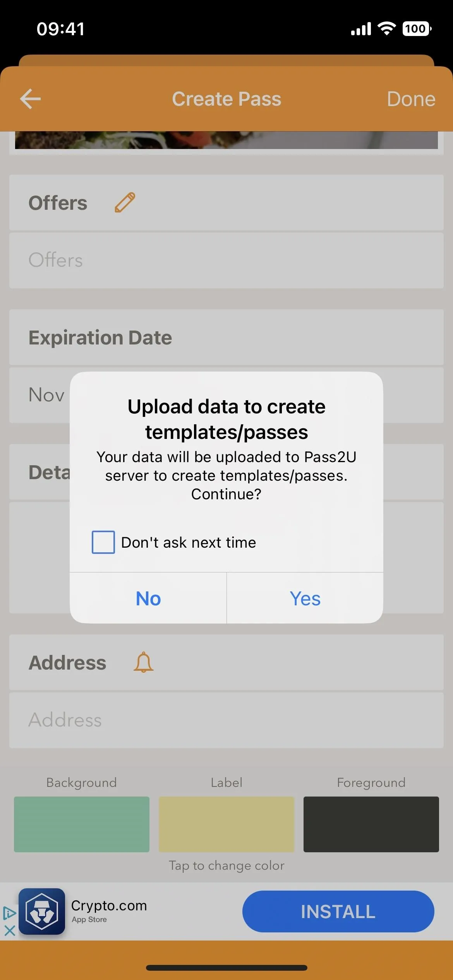Viewport: 453px width, 980px height.
Task: Tap the back arrow in header
Action: click(x=30, y=99)
